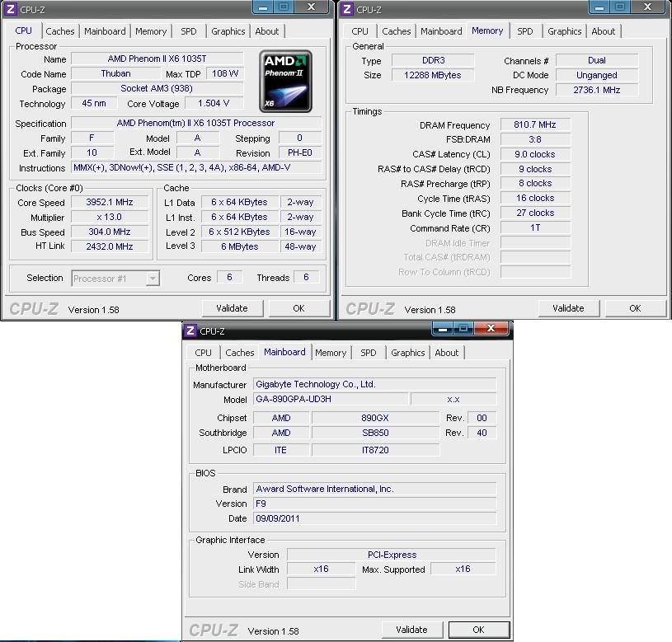
Task: Click the DRAM Frequency value 810.7 MHz
Action: [535, 124]
